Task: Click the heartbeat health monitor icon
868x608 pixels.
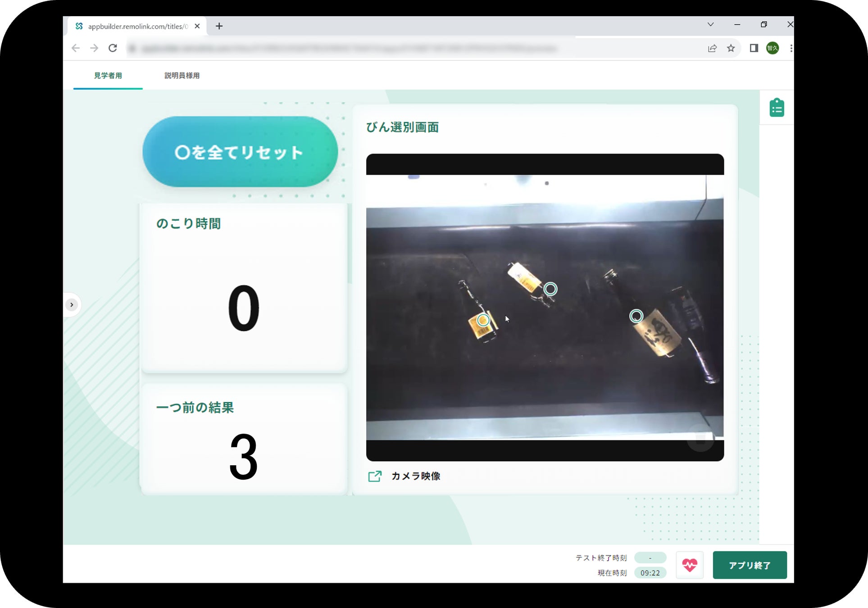Action: tap(689, 565)
